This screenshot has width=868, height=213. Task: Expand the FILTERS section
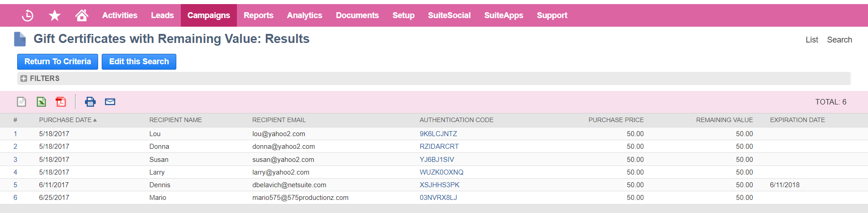(40, 78)
